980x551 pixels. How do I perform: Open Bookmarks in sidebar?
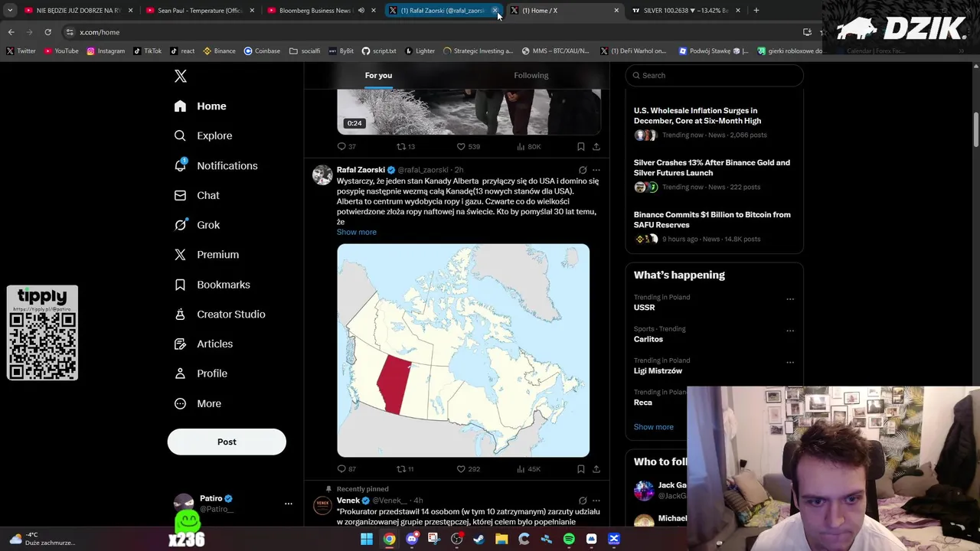[x=212, y=285]
